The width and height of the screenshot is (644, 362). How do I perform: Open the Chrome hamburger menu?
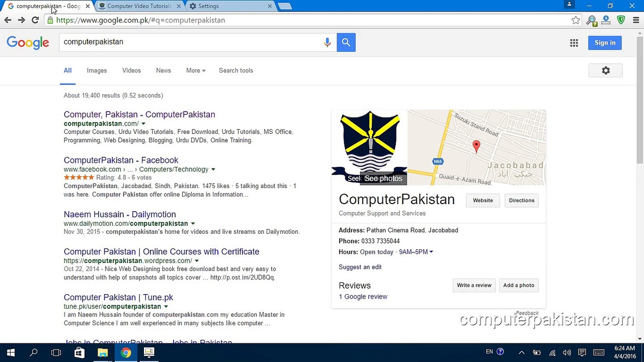click(x=636, y=20)
